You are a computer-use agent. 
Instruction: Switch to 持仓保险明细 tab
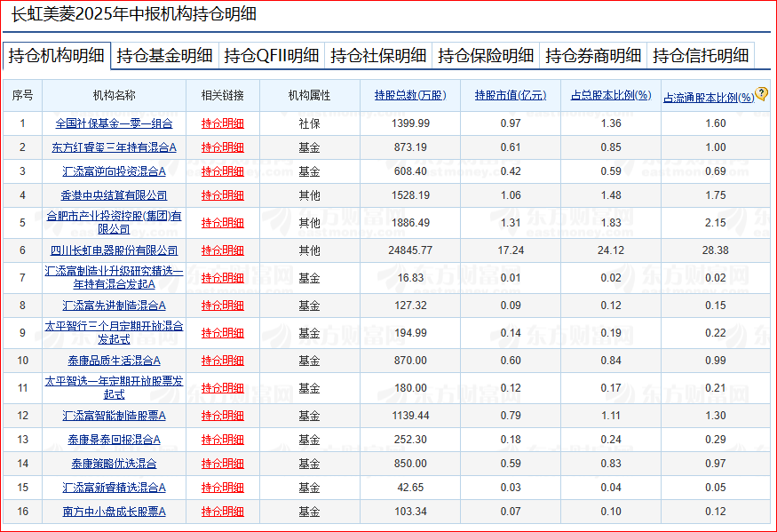(x=486, y=55)
